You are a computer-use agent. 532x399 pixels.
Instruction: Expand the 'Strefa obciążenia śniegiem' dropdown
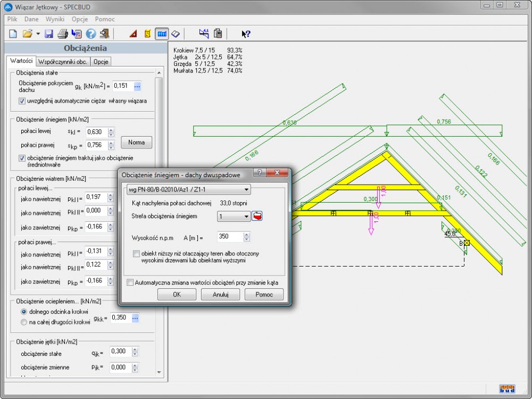(234, 217)
